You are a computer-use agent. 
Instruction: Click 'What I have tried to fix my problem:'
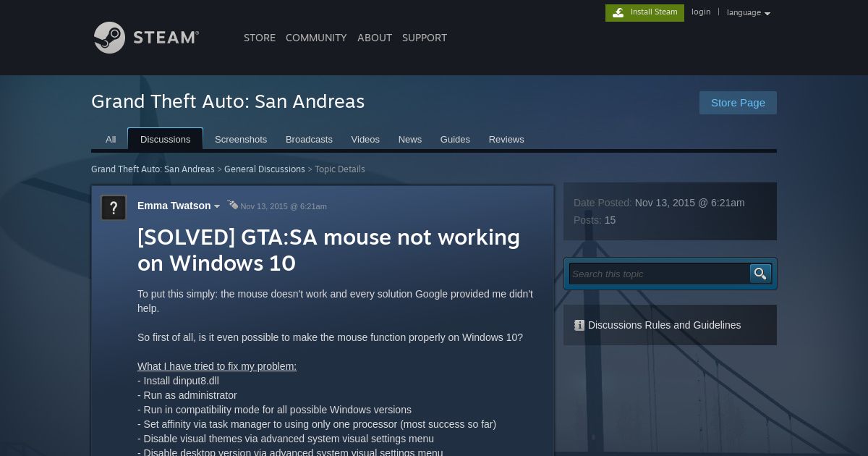(217, 366)
